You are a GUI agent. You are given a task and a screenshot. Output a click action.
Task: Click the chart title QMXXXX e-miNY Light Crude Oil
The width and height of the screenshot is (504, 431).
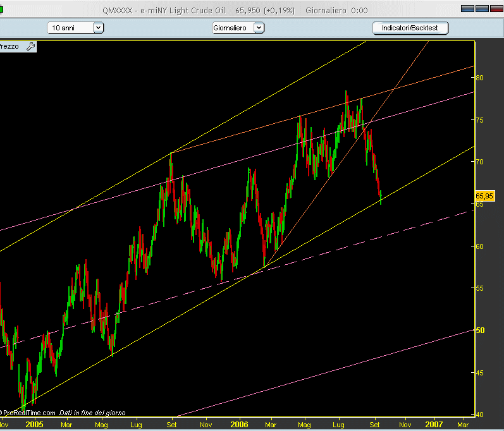(164, 11)
